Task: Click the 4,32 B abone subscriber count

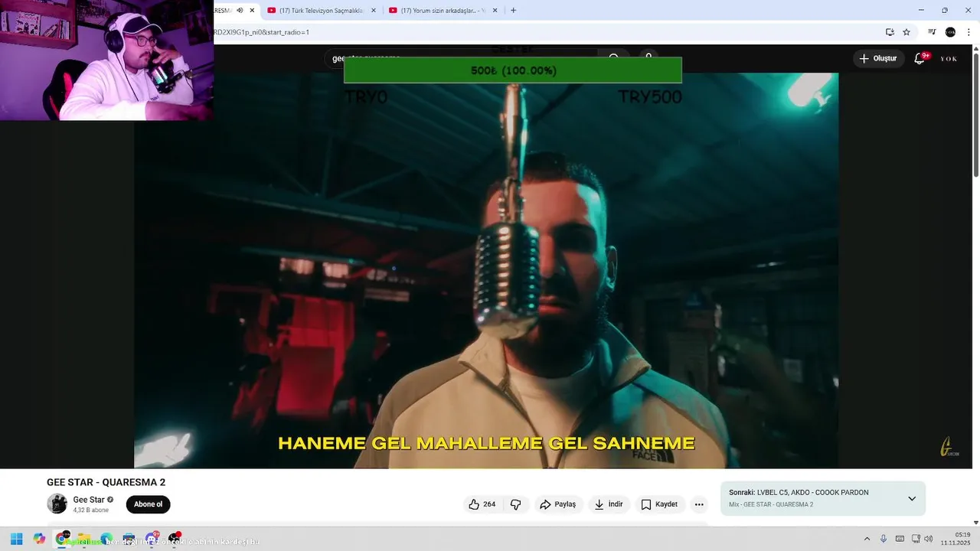Action: pyautogui.click(x=91, y=510)
